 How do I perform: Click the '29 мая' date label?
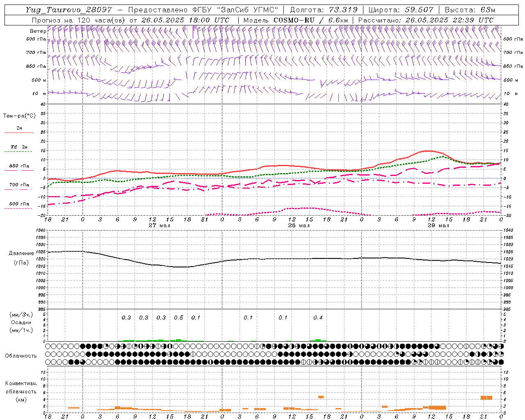[x=438, y=226]
